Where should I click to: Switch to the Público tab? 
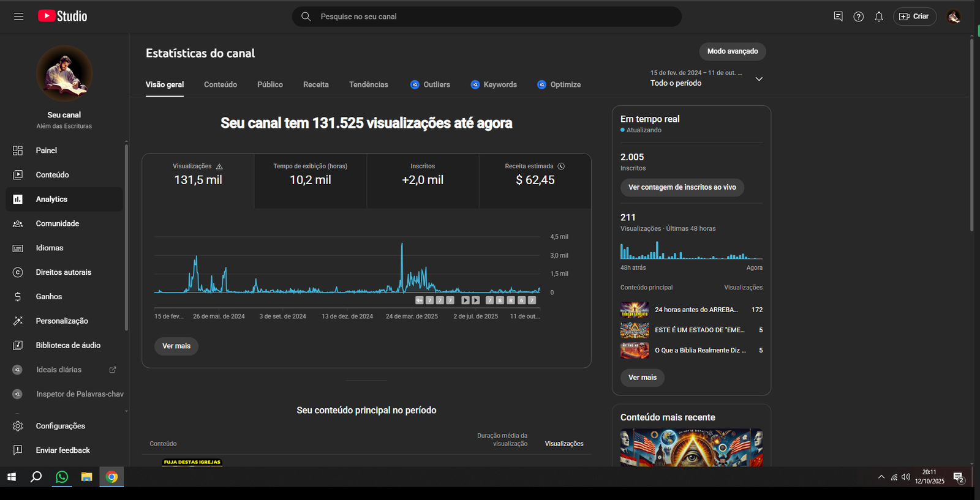270,84
